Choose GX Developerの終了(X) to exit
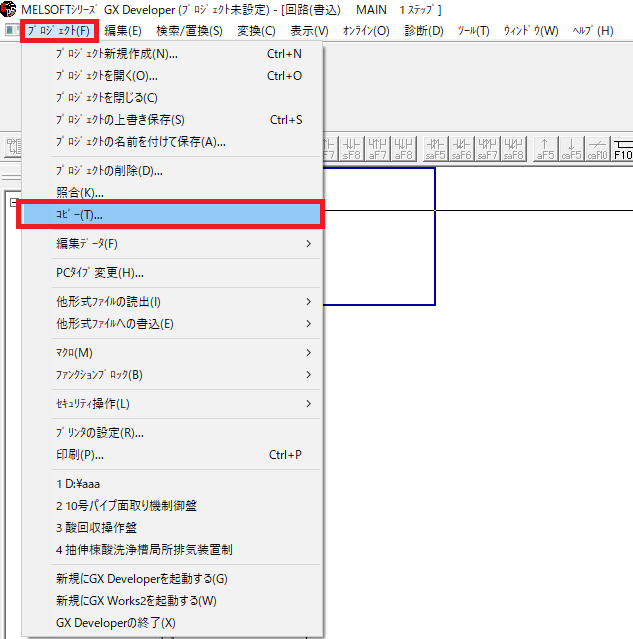633x639 pixels. tap(172, 623)
